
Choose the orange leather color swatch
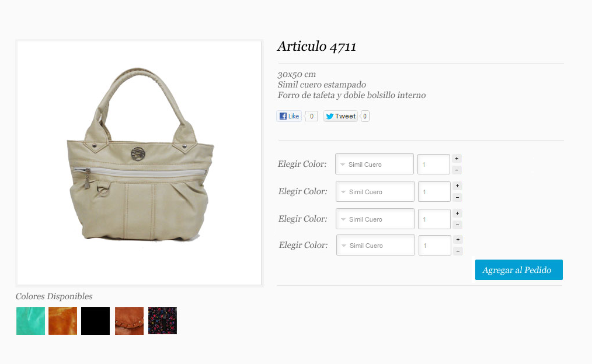[62, 321]
